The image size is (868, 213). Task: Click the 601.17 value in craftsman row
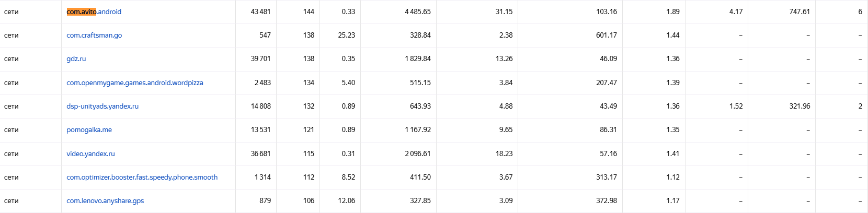(607, 35)
